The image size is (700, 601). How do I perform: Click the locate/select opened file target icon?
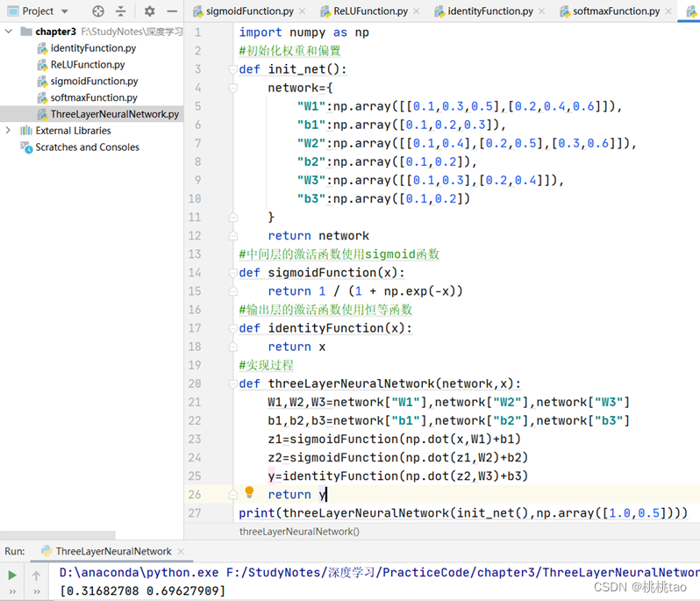click(x=98, y=11)
